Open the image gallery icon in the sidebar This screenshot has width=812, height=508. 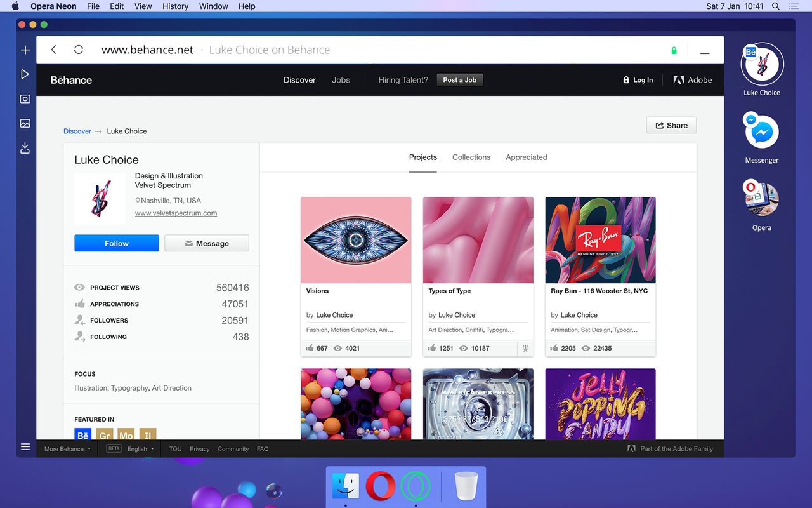pos(25,123)
